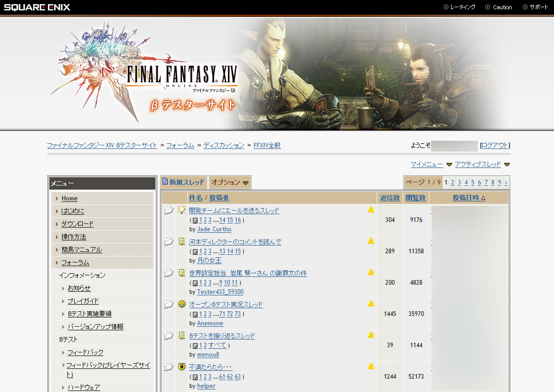Click the 新規スレッド button

pos(183,182)
